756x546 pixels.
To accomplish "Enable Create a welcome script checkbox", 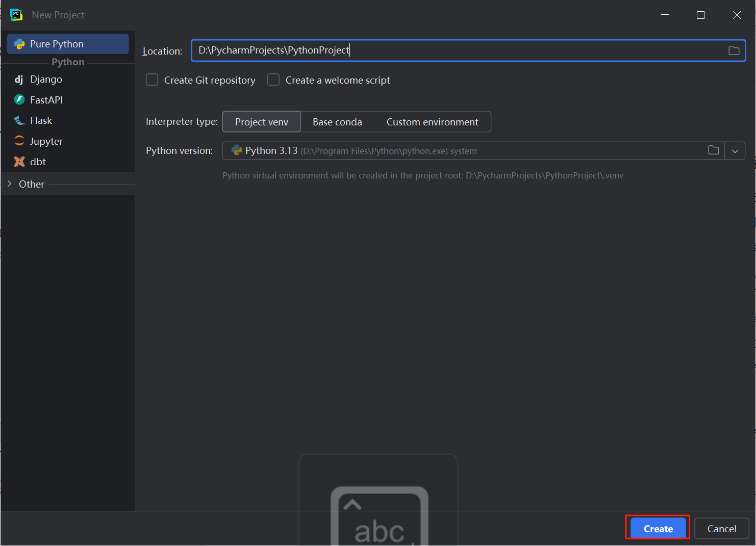I will (x=273, y=80).
